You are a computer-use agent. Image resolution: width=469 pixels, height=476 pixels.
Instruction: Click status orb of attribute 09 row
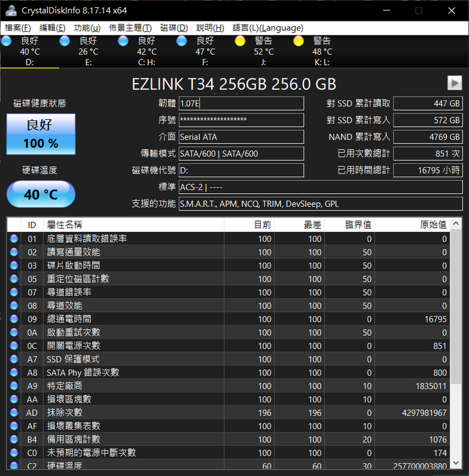click(x=14, y=319)
